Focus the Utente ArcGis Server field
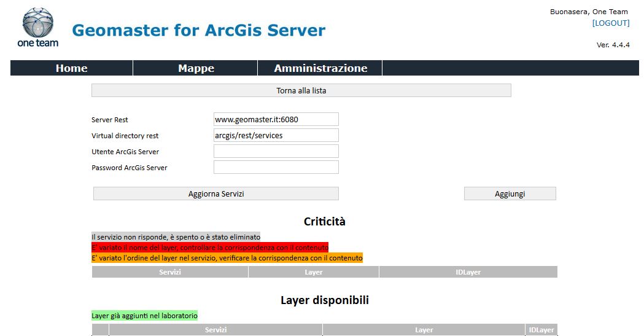This screenshot has height=336, width=644. pyautogui.click(x=276, y=151)
